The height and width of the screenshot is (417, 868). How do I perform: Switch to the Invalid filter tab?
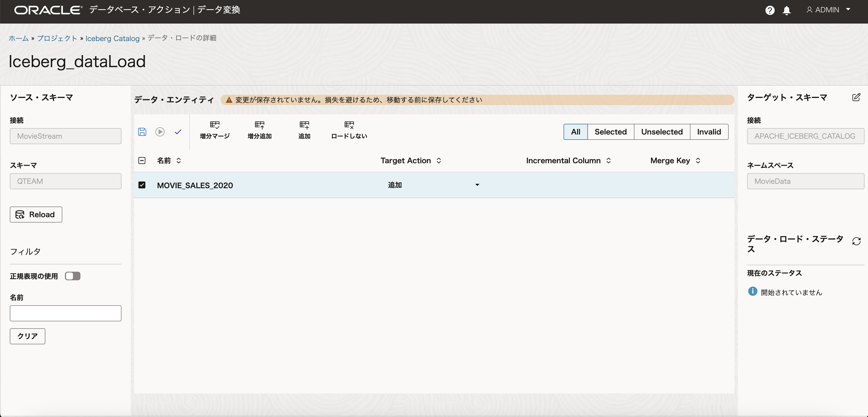pyautogui.click(x=709, y=132)
